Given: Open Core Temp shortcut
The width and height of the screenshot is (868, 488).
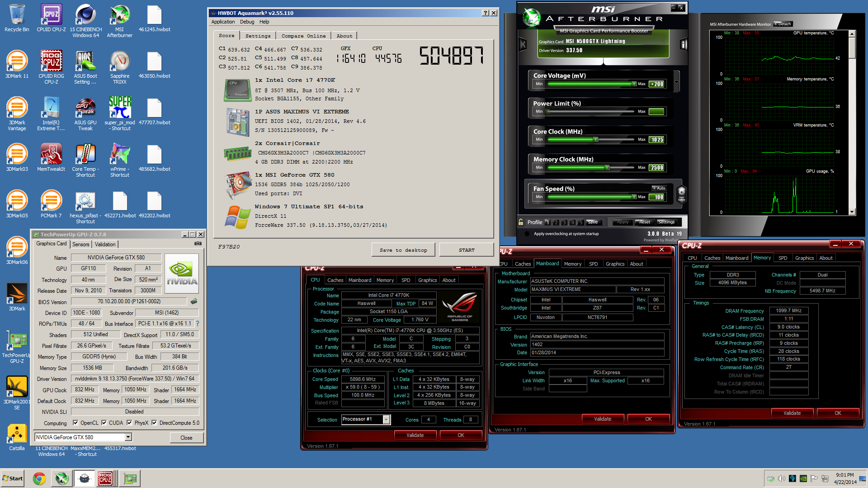Looking at the screenshot, I should pos(85,160).
